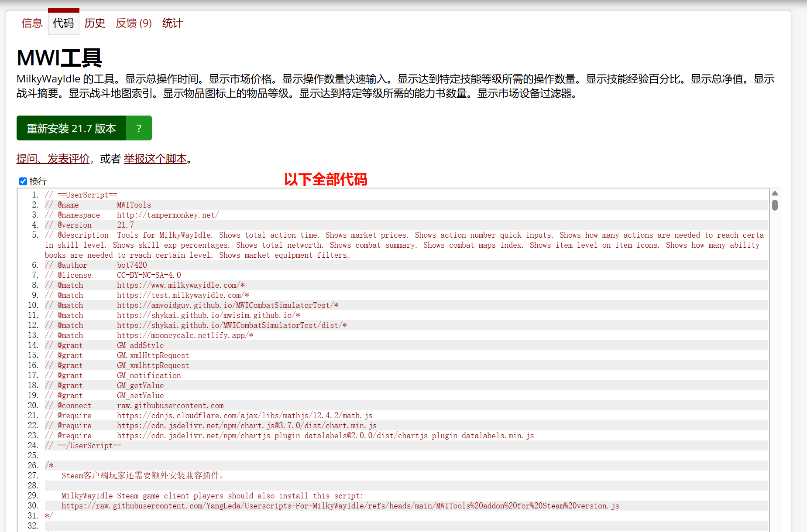Open the 提问、发表评价 link
Image resolution: width=807 pixels, height=532 pixels.
pyautogui.click(x=52, y=159)
